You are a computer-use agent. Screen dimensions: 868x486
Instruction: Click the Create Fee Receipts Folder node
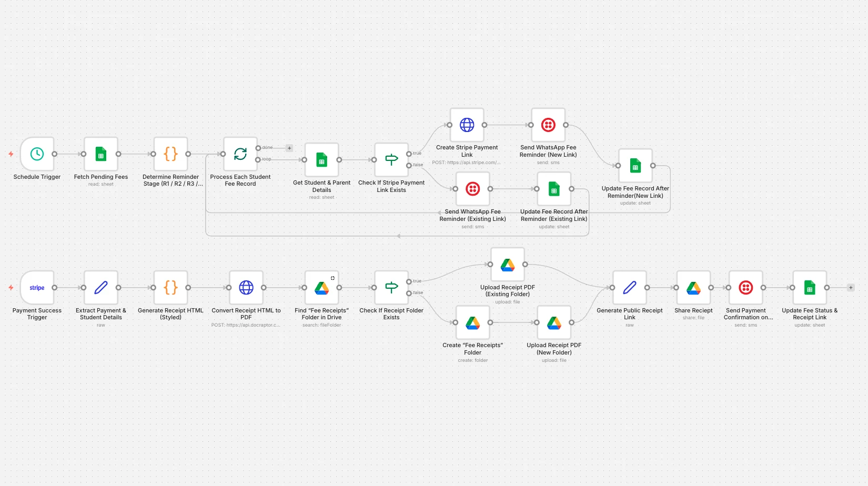(x=472, y=322)
